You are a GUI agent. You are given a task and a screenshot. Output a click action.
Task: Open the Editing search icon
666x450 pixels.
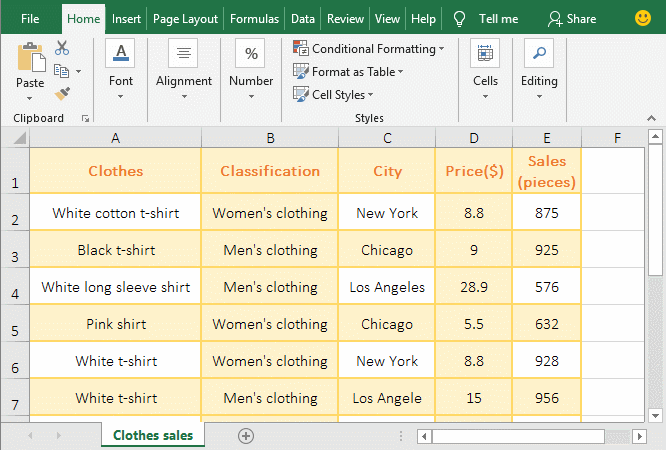click(x=539, y=54)
